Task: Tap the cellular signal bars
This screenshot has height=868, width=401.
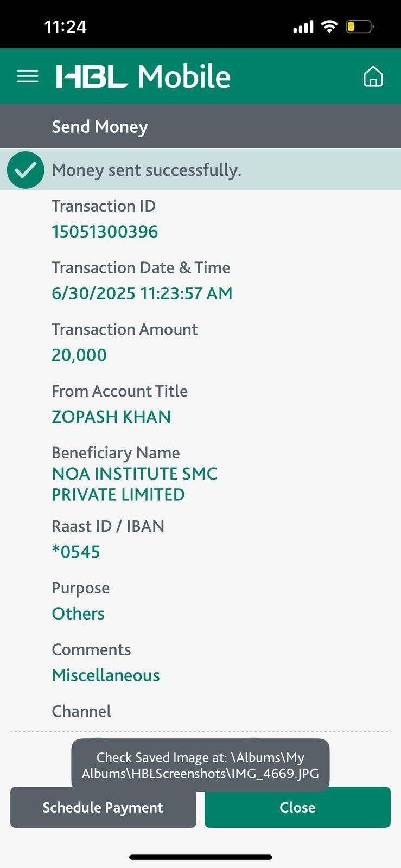Action: point(303,27)
